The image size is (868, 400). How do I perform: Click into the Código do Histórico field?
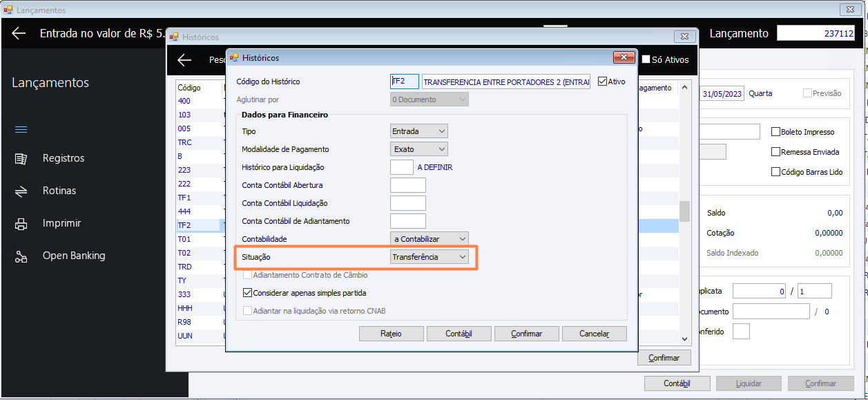pyautogui.click(x=405, y=82)
